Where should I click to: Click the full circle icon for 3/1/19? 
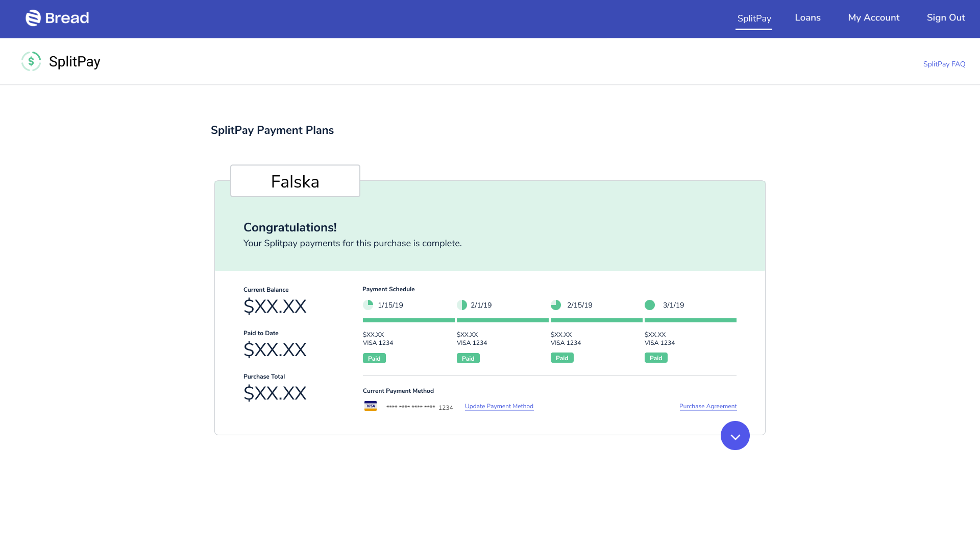point(650,305)
